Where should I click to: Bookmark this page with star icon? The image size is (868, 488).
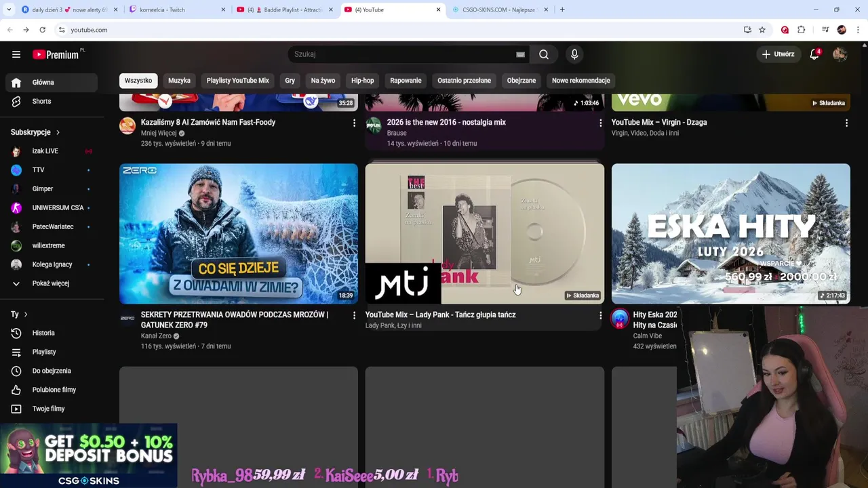[x=762, y=30]
